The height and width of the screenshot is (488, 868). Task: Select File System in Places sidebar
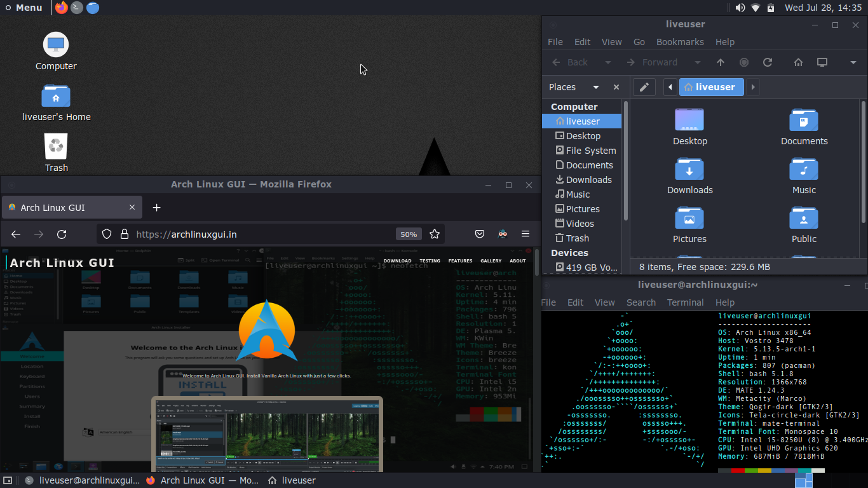[581, 151]
